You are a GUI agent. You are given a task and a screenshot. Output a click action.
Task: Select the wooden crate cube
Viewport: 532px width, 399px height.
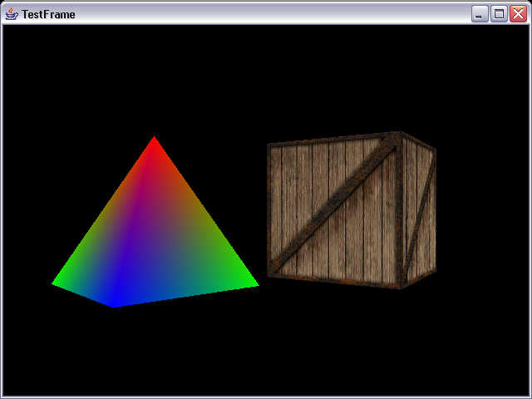[x=351, y=210]
